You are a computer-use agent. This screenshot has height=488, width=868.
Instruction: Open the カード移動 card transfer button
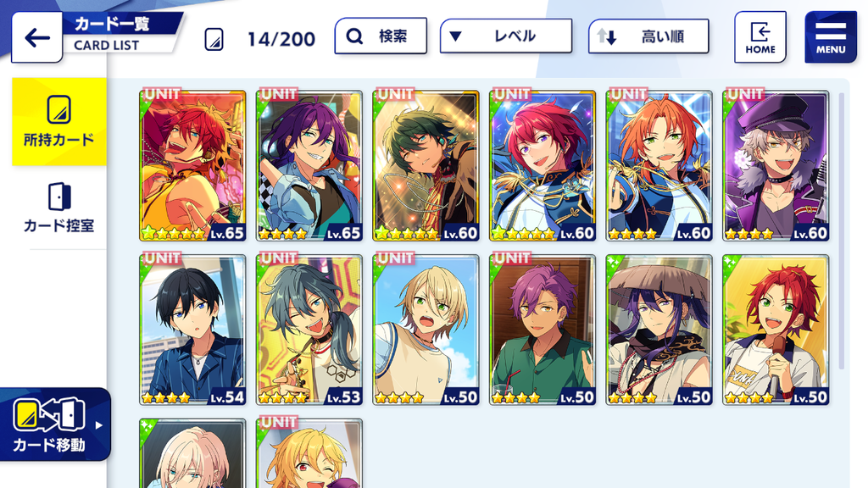click(55, 424)
